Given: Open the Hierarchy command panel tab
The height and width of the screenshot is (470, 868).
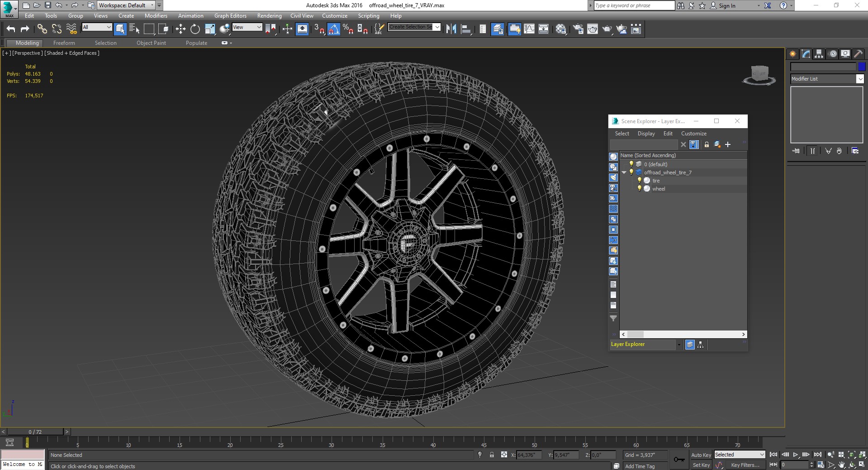Looking at the screenshot, I should pos(819,54).
